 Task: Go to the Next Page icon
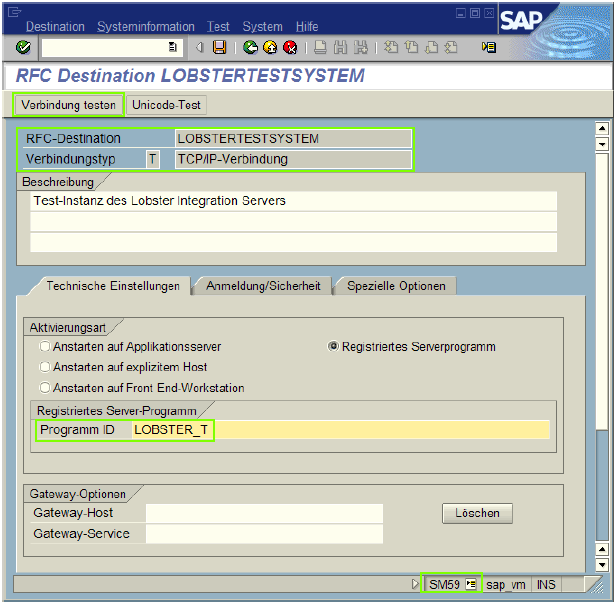tap(431, 48)
